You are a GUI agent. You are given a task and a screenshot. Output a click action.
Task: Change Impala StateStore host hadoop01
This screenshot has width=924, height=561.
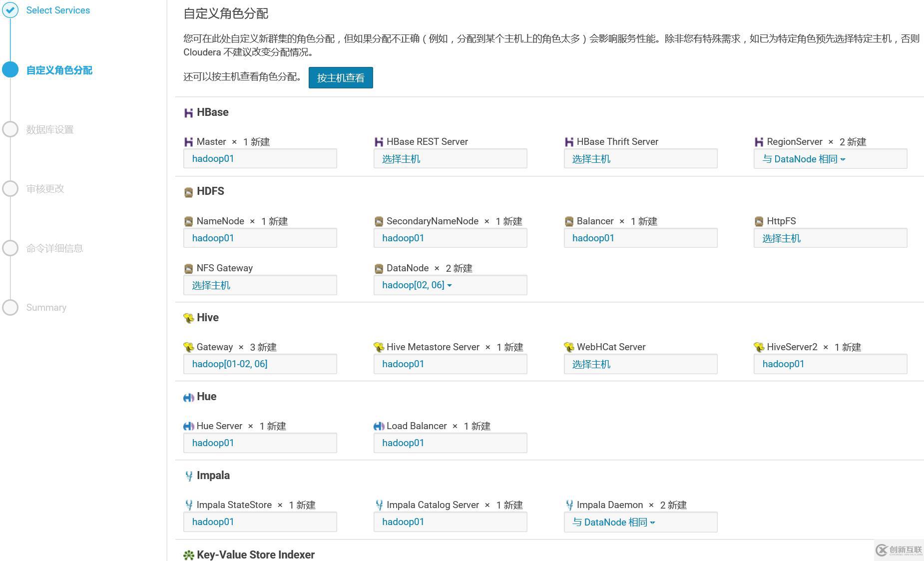pos(260,522)
